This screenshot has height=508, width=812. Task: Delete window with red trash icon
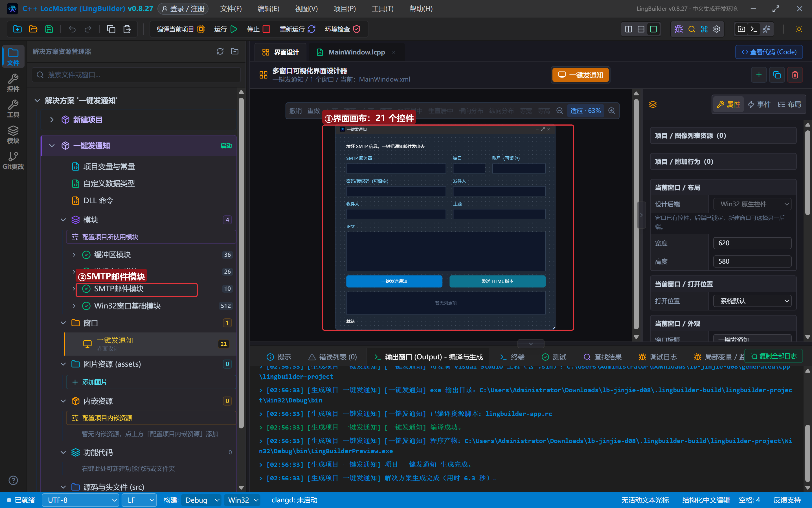[x=795, y=75]
